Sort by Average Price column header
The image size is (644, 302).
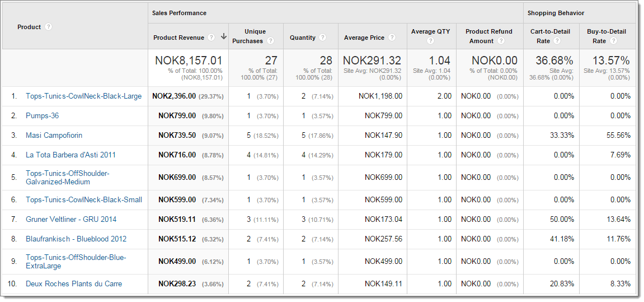pos(364,38)
